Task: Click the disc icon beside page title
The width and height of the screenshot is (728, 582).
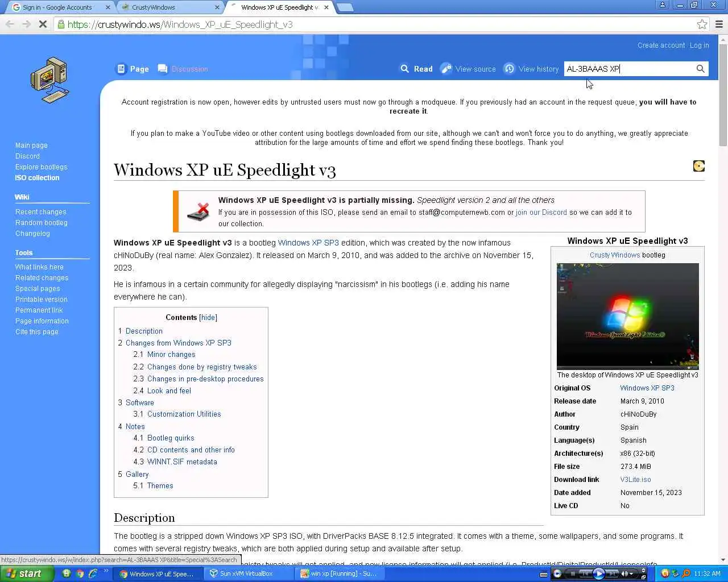Action: pos(699,166)
